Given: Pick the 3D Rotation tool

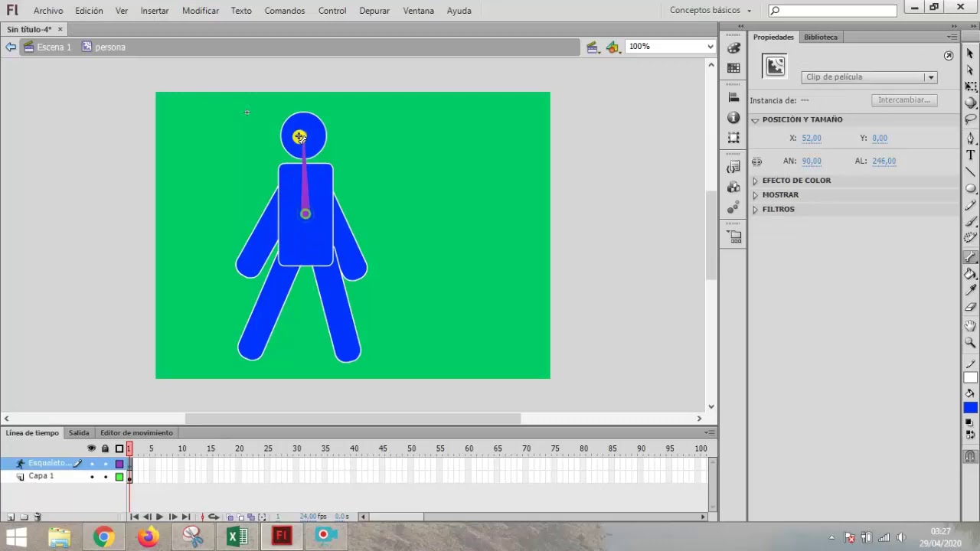Looking at the screenshot, I should pos(970,103).
